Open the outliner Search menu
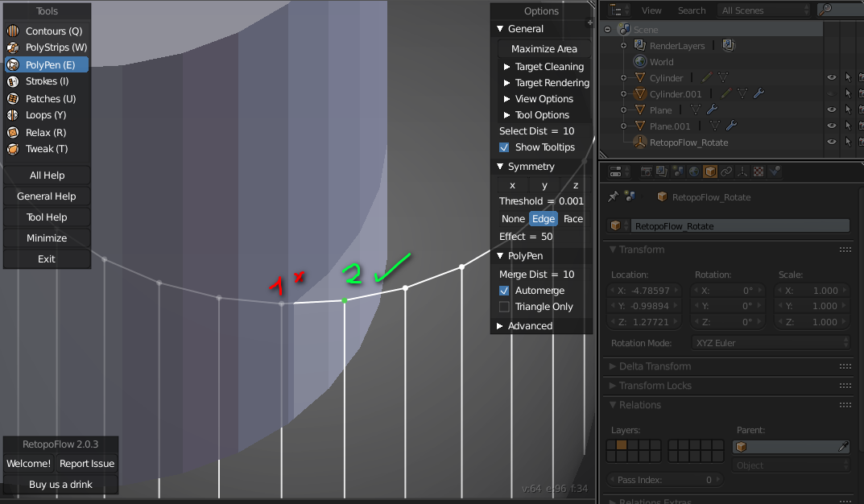864x504 pixels. pos(692,10)
